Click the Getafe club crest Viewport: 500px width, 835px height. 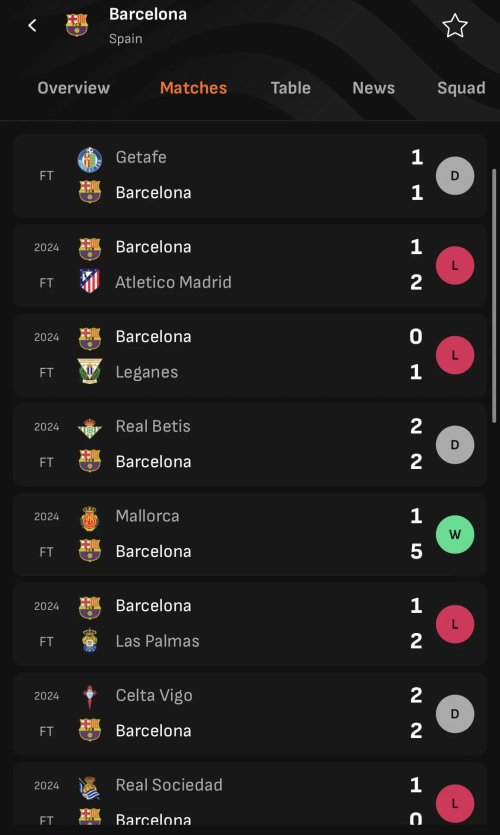[x=89, y=159]
